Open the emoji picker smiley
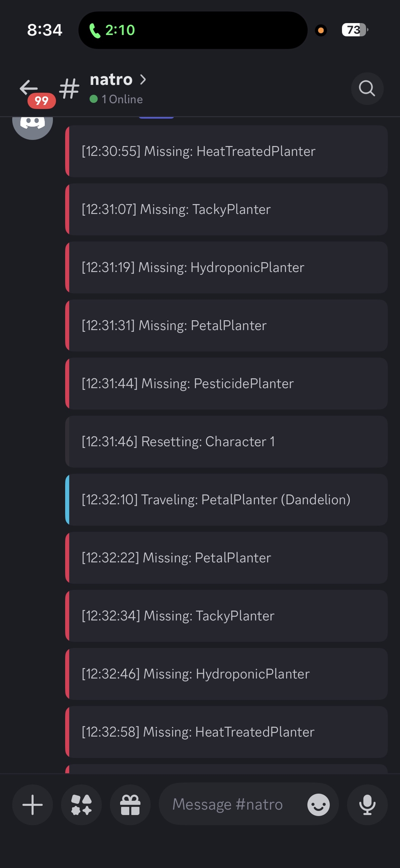The image size is (400, 868). 318,804
